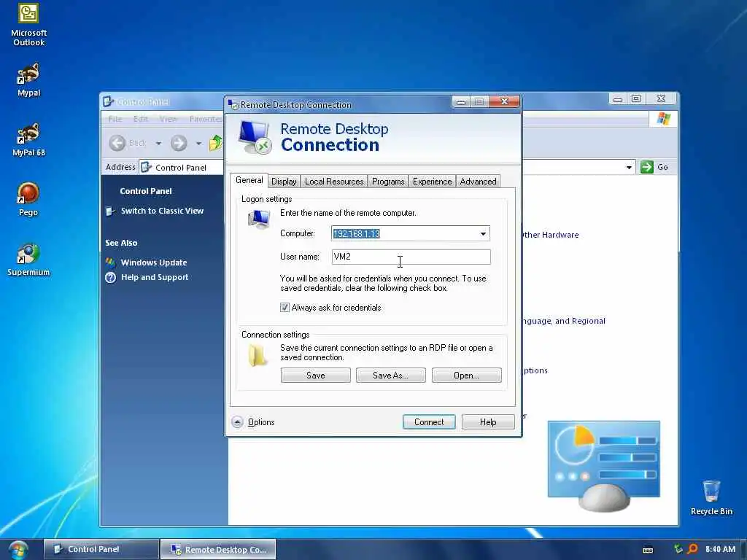Click the Control Panel taskbar button
The width and height of the screenshot is (747, 560).
tap(101, 550)
